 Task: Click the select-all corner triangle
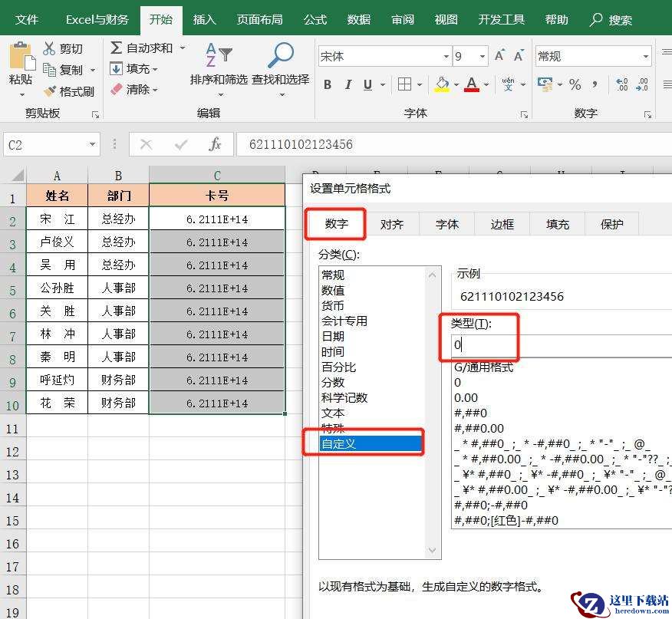[17, 175]
